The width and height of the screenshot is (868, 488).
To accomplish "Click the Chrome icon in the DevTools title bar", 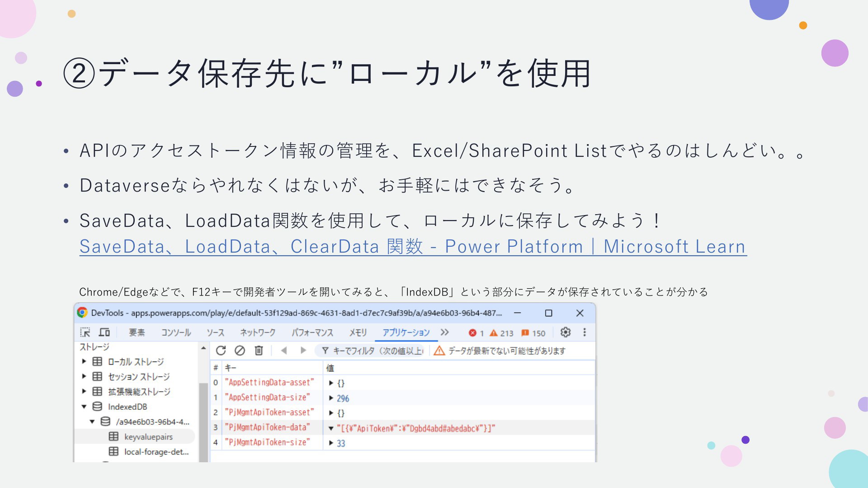I will pyautogui.click(x=82, y=313).
